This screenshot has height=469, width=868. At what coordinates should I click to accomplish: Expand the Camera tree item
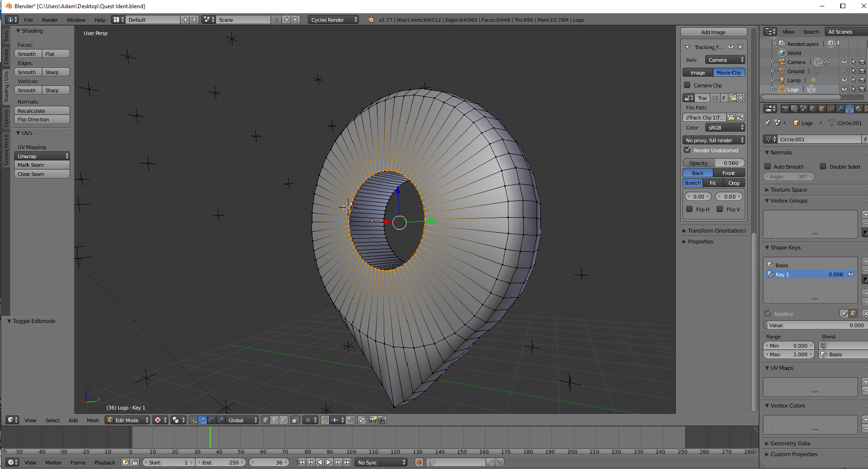coord(772,62)
